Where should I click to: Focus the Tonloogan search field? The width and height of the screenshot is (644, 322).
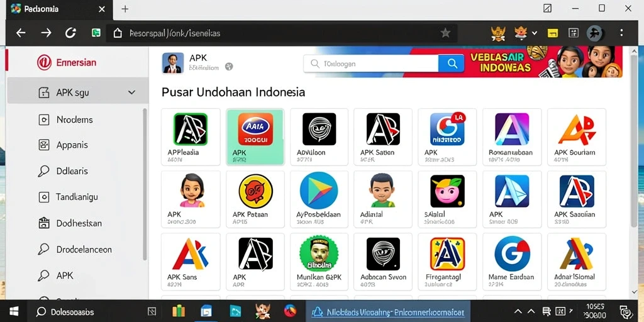point(371,64)
